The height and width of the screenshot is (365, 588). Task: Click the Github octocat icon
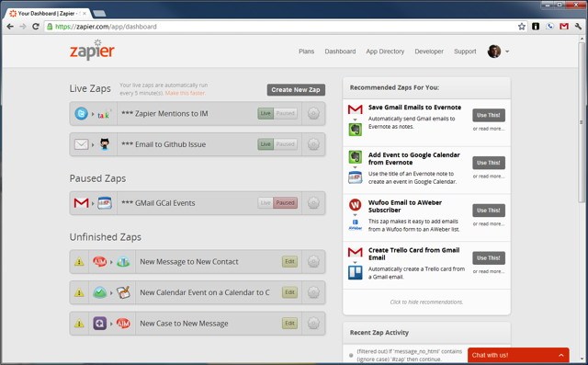pyautogui.click(x=105, y=144)
